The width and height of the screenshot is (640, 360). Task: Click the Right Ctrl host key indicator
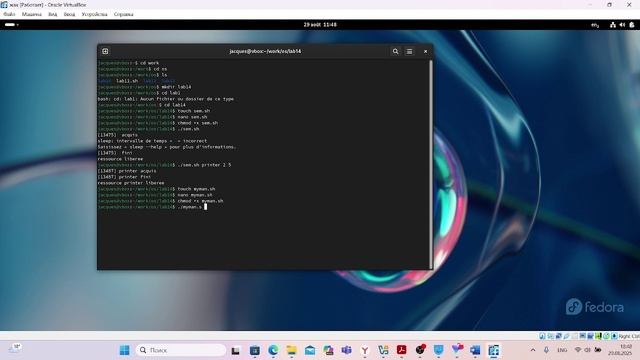click(629, 336)
